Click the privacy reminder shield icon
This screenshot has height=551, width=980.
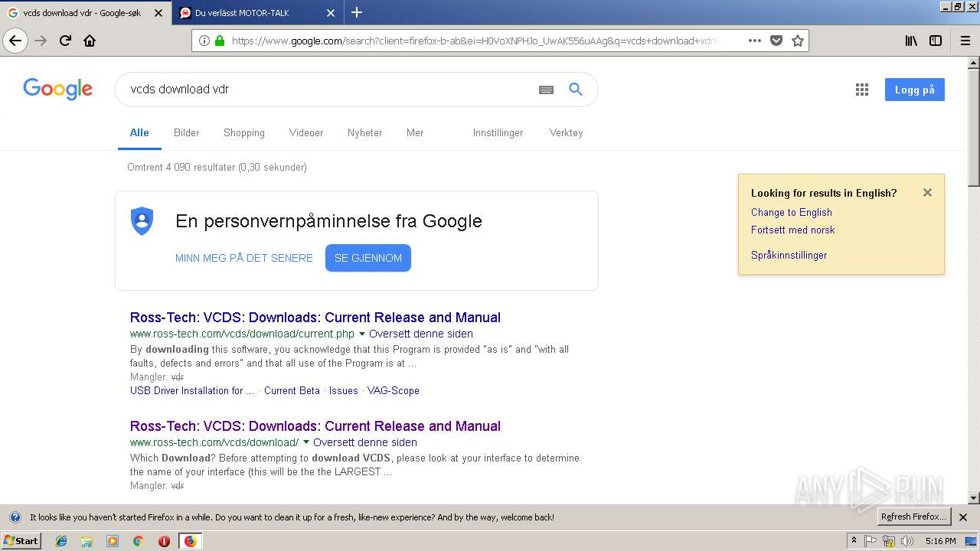click(142, 221)
